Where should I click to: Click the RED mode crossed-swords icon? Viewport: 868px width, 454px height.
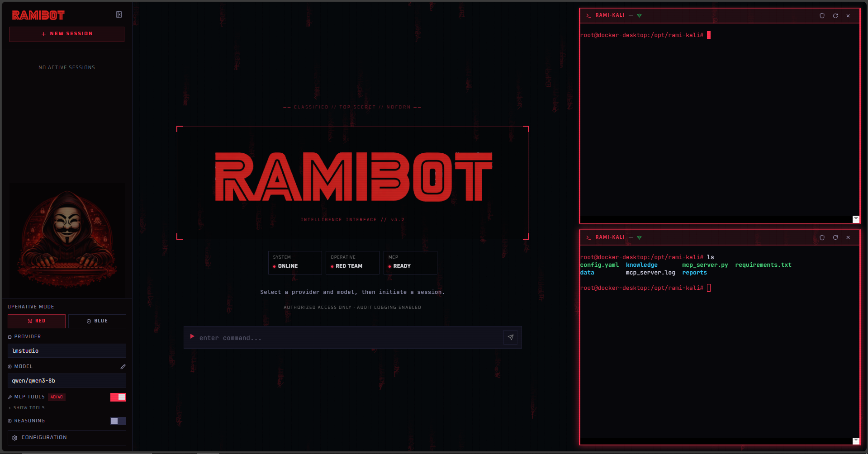[x=30, y=322]
